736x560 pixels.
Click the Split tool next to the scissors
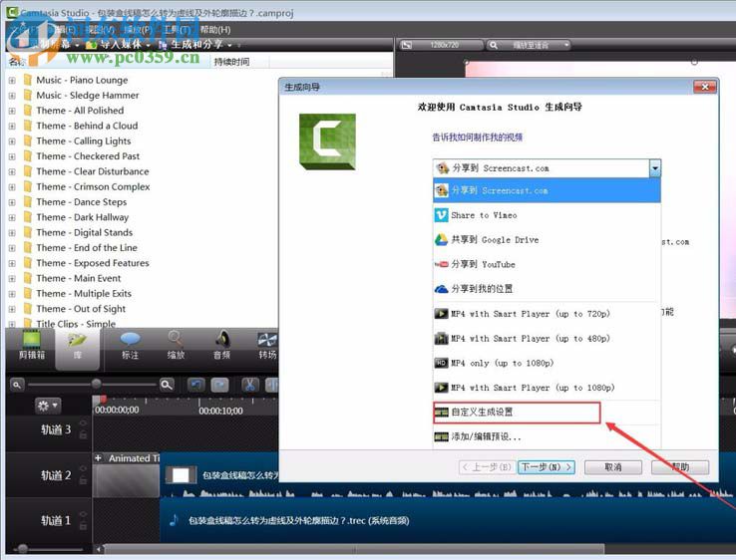272,385
